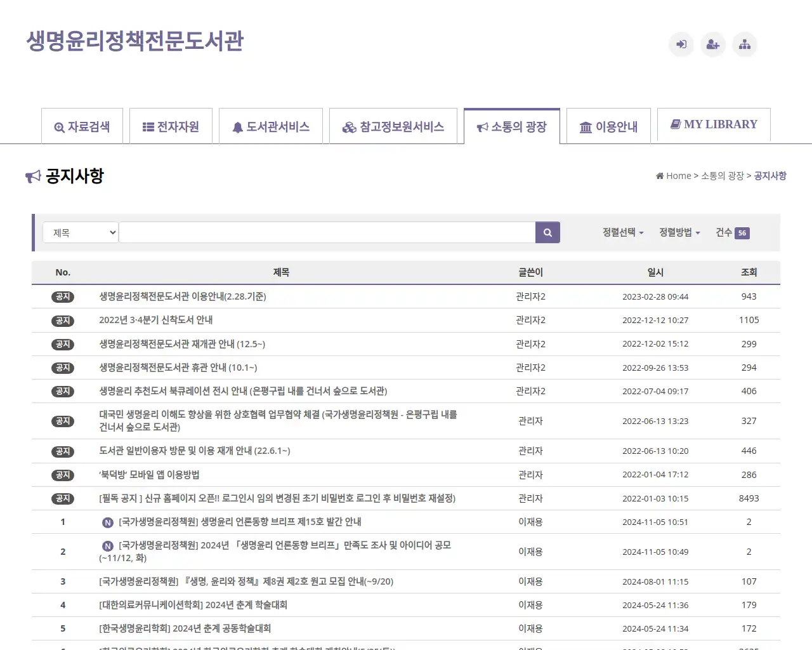
Task: Open post 만족도 조사 및 아이디어 공모
Action: pos(275,552)
